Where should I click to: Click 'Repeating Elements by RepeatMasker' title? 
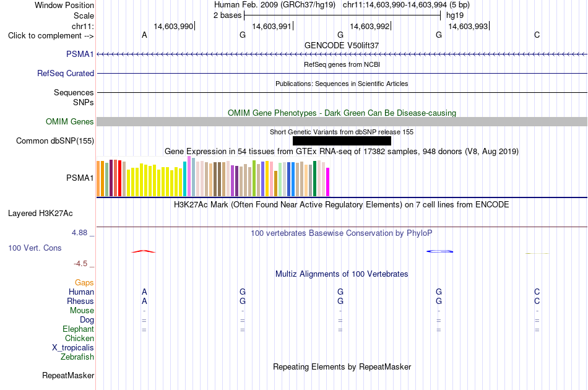pos(342,366)
